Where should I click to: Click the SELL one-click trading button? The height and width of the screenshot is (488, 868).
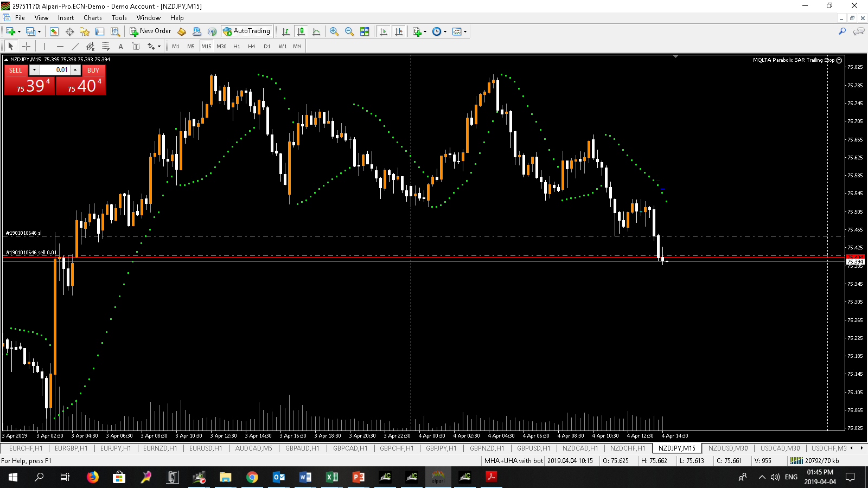(16, 70)
